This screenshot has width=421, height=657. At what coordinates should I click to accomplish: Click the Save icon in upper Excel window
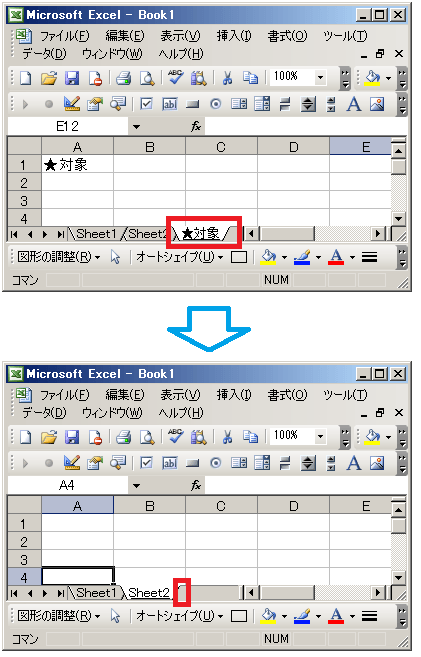pyautogui.click(x=72, y=78)
